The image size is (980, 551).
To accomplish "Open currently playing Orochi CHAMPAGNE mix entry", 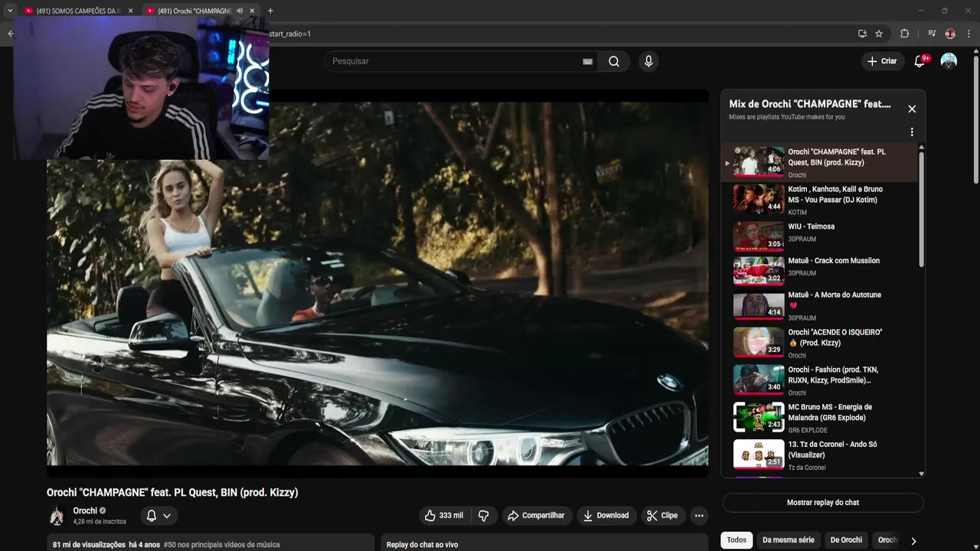I will click(x=821, y=163).
